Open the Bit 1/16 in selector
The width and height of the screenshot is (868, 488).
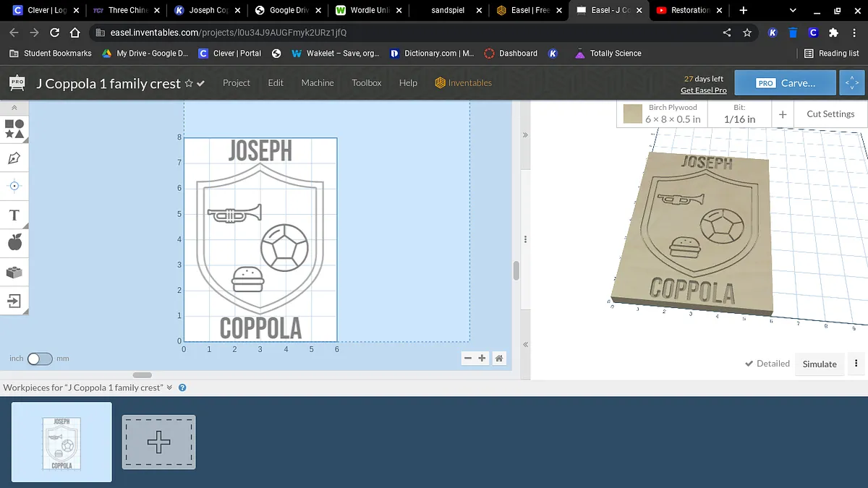[739, 114]
